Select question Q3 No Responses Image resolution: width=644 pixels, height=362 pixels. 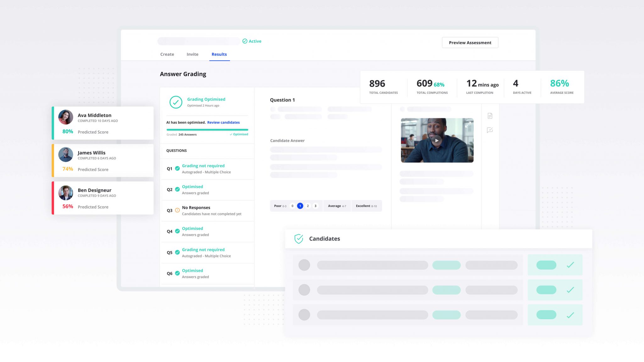(208, 211)
